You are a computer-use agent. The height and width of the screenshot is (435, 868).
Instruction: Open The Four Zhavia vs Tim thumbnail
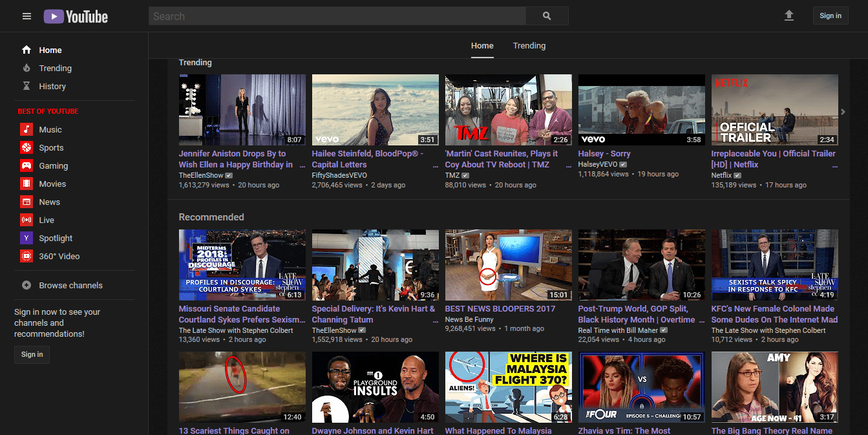click(x=642, y=387)
